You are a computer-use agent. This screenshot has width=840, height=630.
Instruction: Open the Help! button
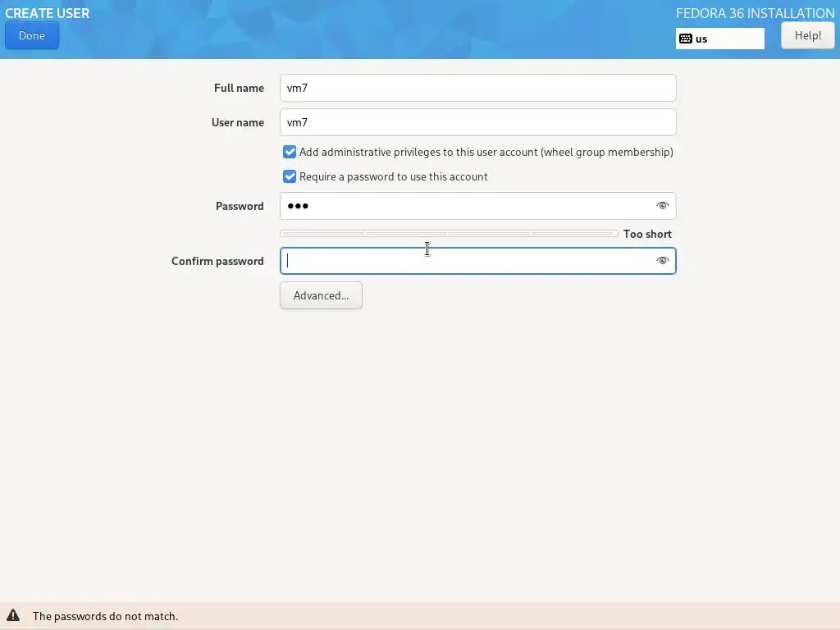[x=807, y=36]
